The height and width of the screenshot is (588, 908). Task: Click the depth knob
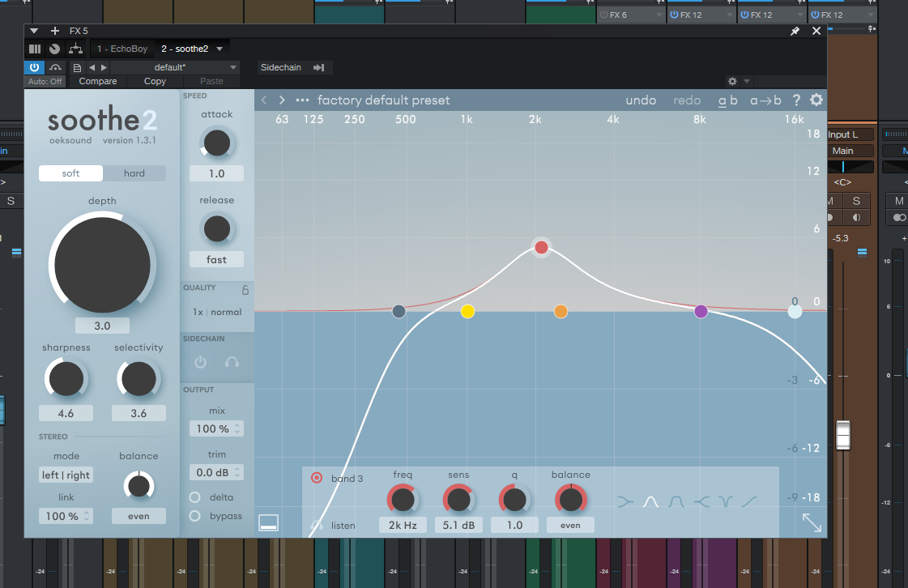[x=102, y=265]
